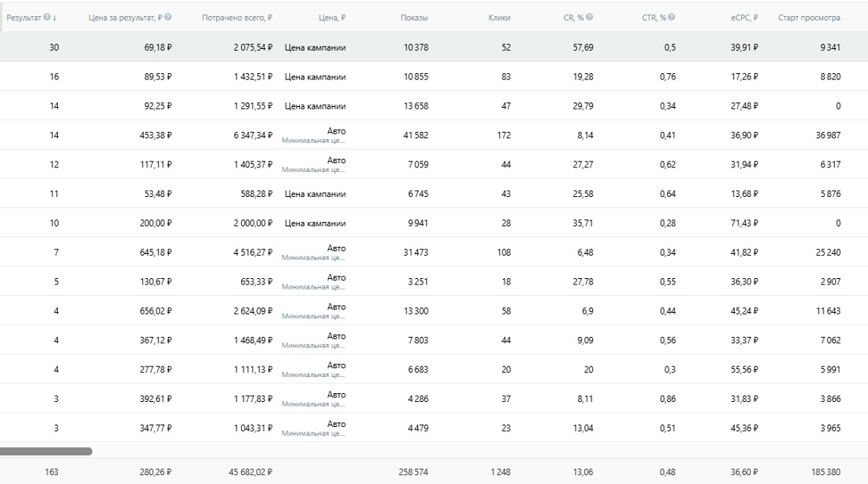Sort table by Клики column header
The height and width of the screenshot is (484, 868).
[499, 18]
